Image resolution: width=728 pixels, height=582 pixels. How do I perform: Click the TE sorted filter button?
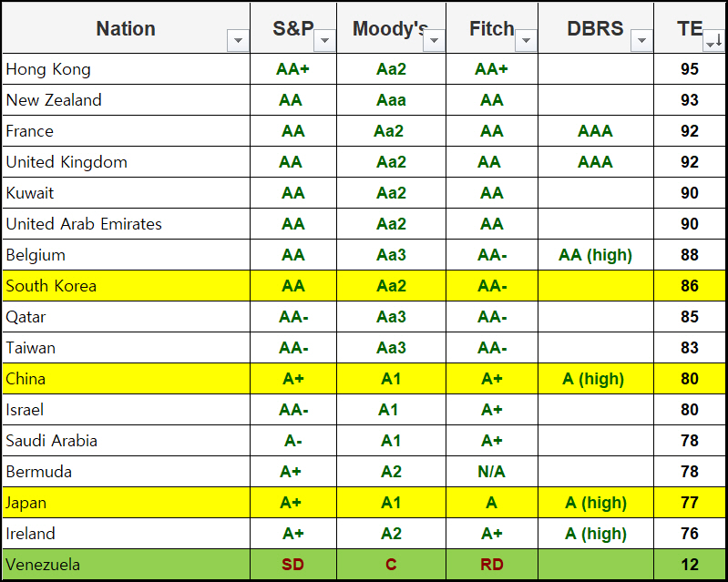(713, 41)
